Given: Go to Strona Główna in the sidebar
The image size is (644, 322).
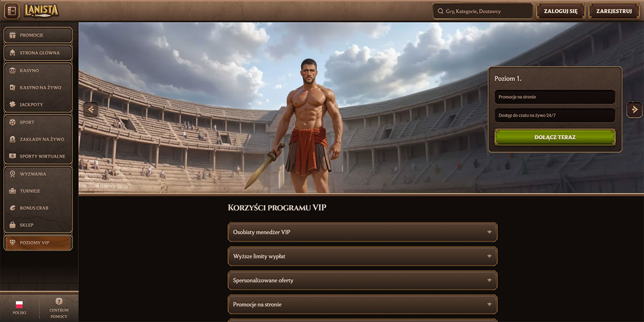Looking at the screenshot, I should (x=38, y=53).
